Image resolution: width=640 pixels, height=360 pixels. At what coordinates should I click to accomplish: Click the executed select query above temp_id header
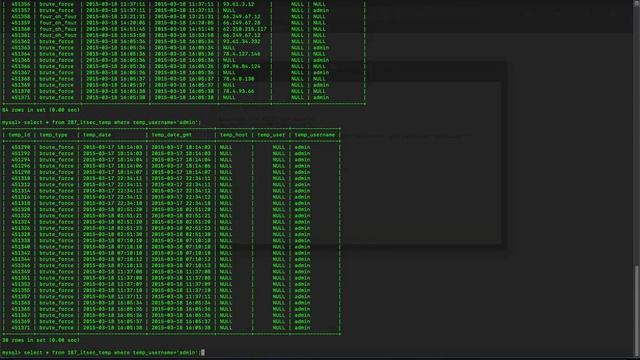[x=102, y=122]
